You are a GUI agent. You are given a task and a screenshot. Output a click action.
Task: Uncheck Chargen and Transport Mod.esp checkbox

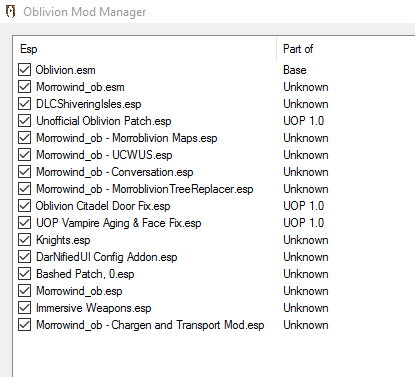click(24, 325)
